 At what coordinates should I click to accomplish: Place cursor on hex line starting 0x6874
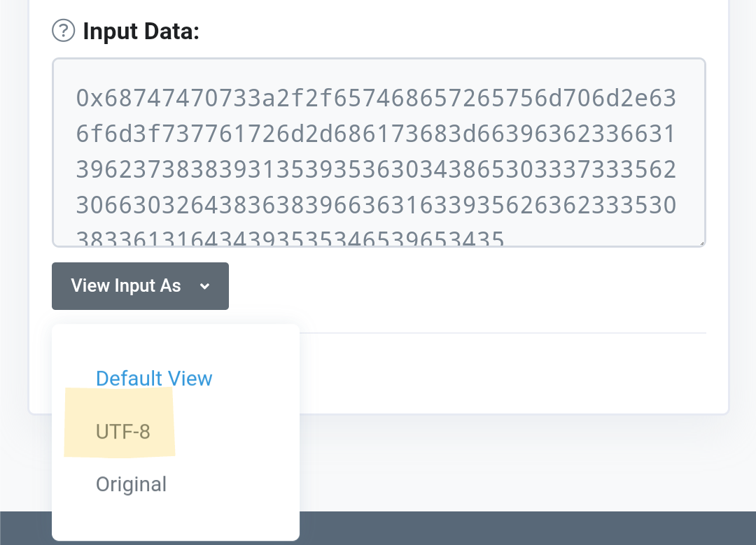tap(376, 98)
